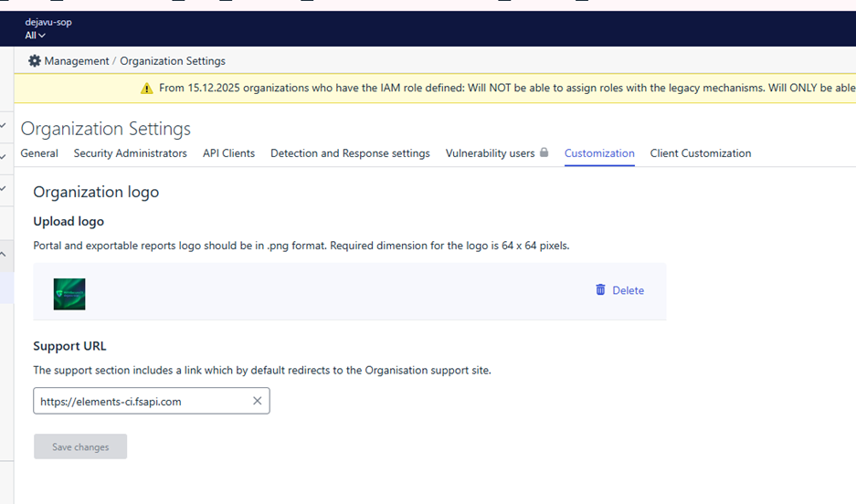Click the Save changes button
This screenshot has height=504, width=856.
tap(80, 446)
